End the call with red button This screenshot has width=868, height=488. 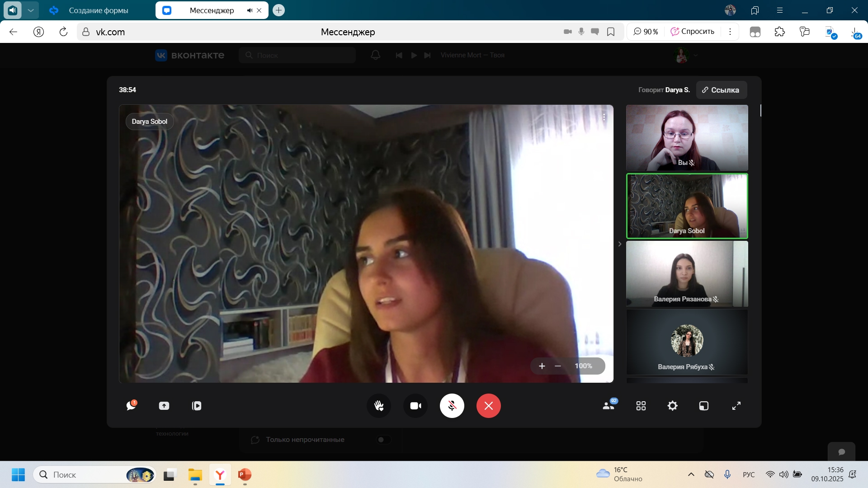488,406
